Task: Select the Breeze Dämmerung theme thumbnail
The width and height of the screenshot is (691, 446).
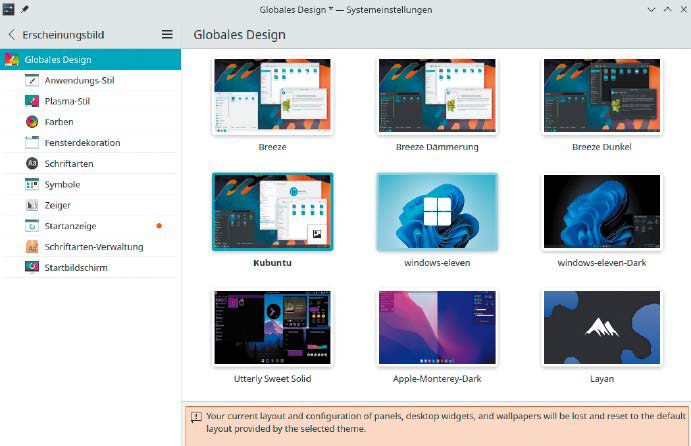Action: click(x=437, y=96)
